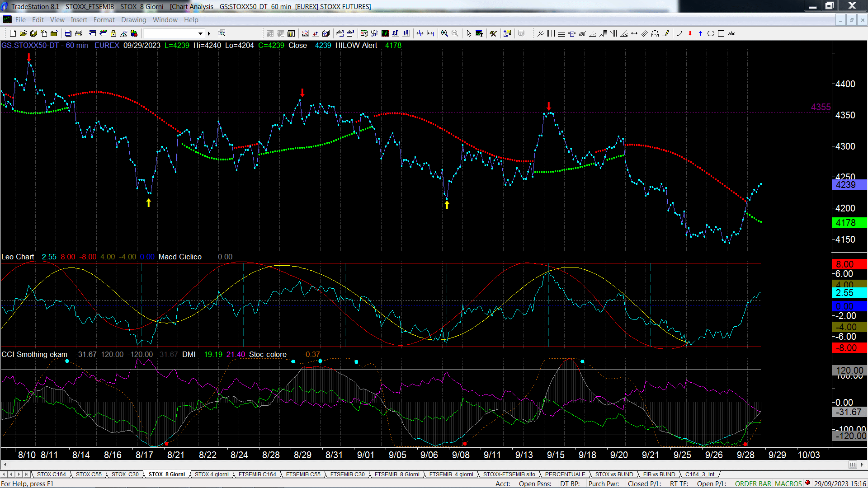Switch to the FIB vs BUND tab
The image size is (868, 488).
point(659,474)
